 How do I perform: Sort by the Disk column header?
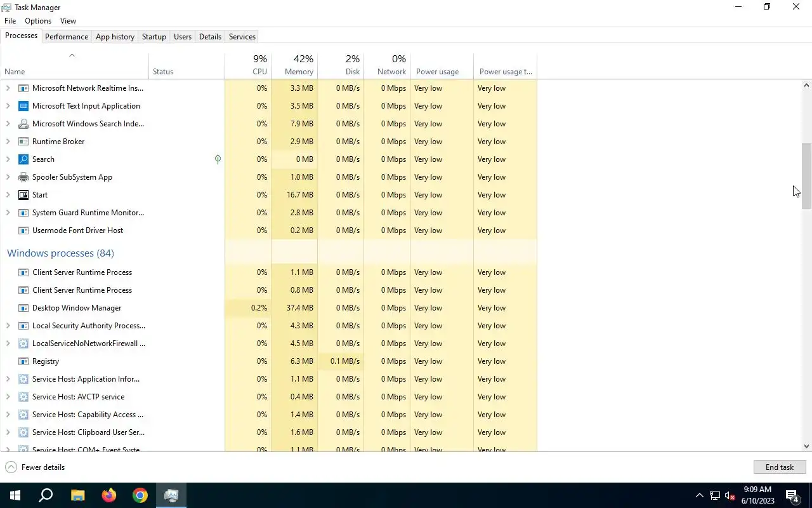tap(341, 65)
